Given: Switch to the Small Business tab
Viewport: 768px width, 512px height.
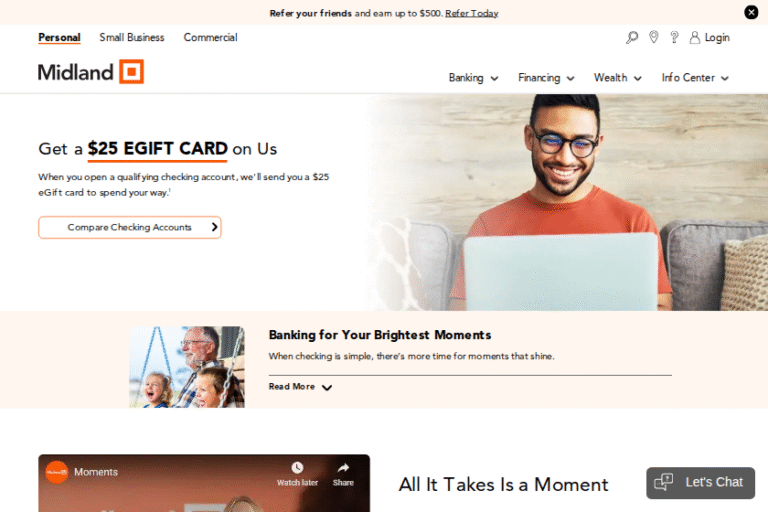Looking at the screenshot, I should click(132, 38).
